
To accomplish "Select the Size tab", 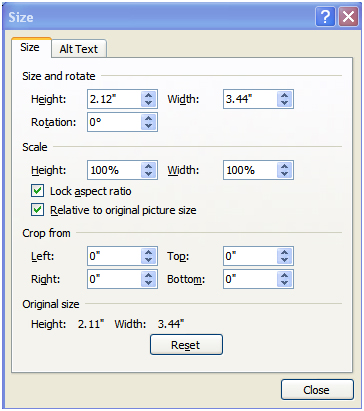I will coord(30,47).
